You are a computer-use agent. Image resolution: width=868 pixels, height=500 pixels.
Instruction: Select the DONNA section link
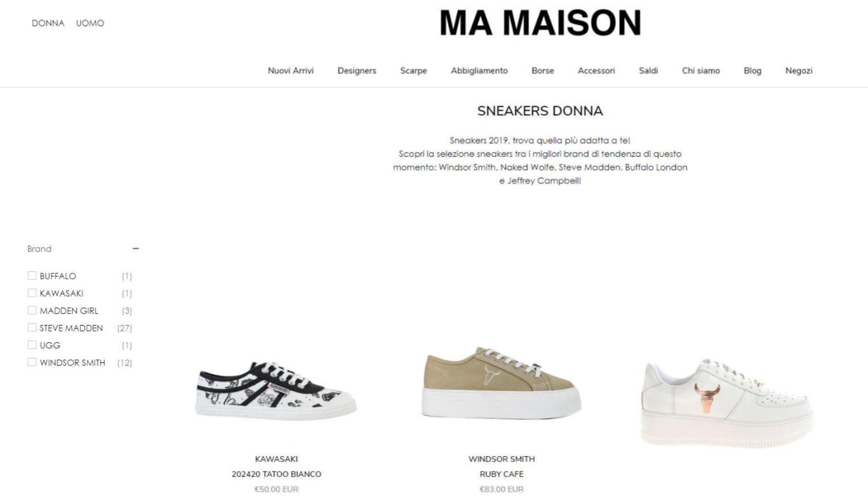coord(48,23)
